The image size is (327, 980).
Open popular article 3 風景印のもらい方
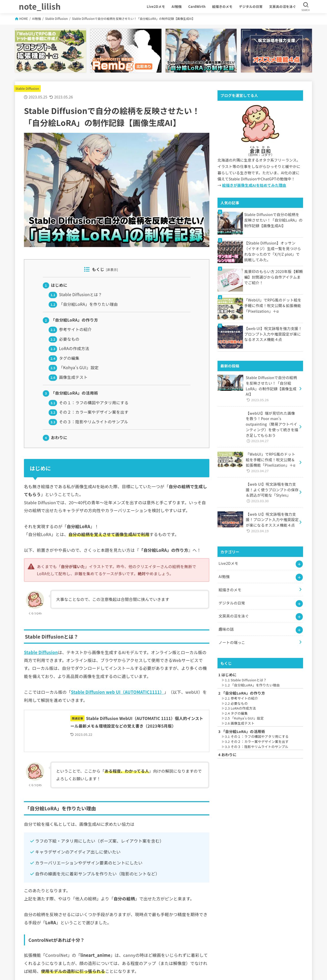(260, 280)
